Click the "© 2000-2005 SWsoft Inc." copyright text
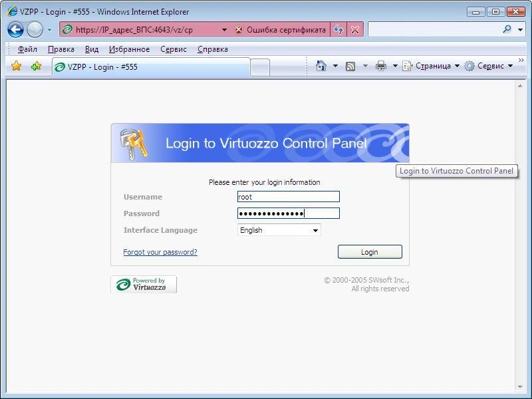This screenshot has width=532, height=399. 366,280
